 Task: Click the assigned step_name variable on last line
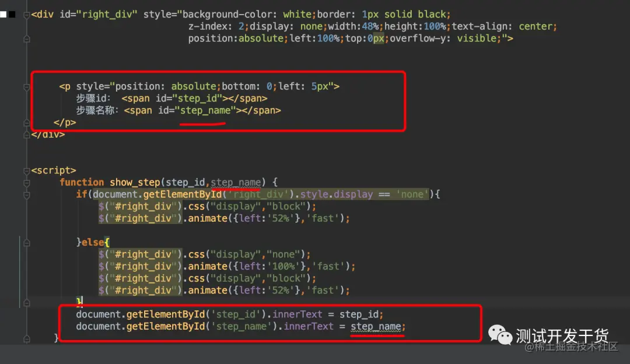pyautogui.click(x=376, y=326)
